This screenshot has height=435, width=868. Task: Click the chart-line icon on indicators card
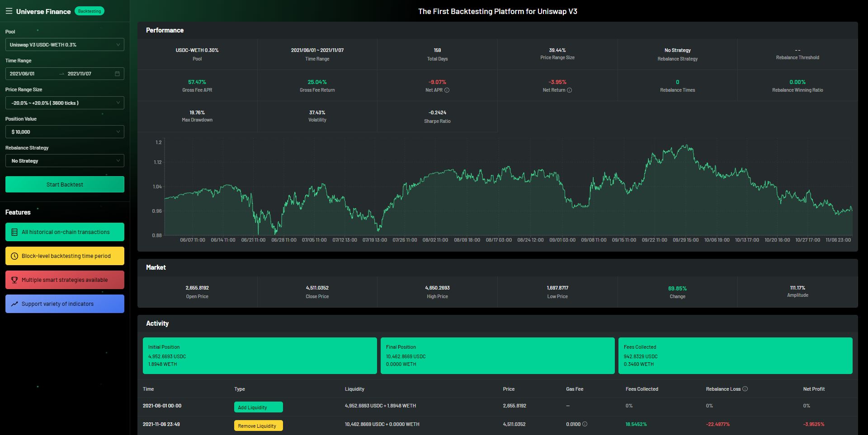click(14, 304)
